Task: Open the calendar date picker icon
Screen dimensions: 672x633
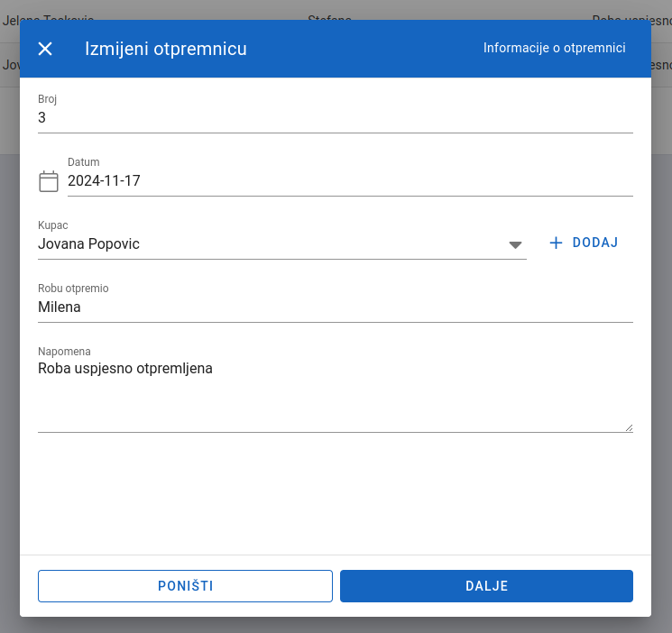Action: pos(49,181)
